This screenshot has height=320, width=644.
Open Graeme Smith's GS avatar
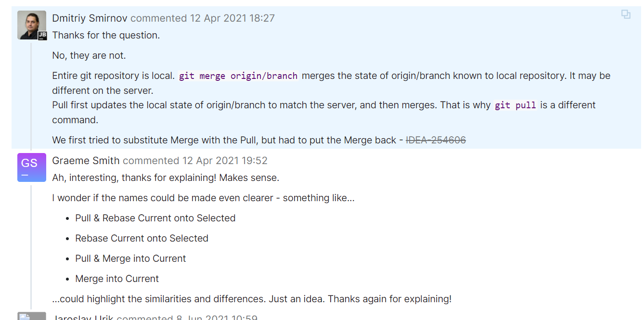[32, 167]
